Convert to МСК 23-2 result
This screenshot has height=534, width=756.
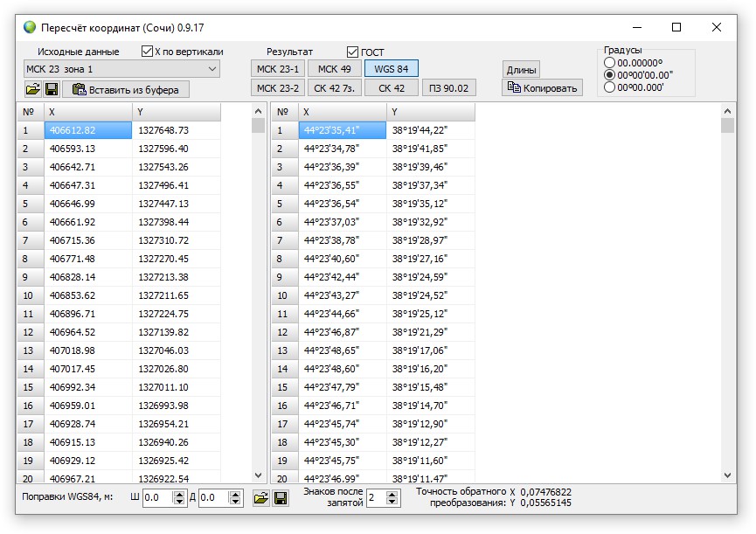[278, 88]
